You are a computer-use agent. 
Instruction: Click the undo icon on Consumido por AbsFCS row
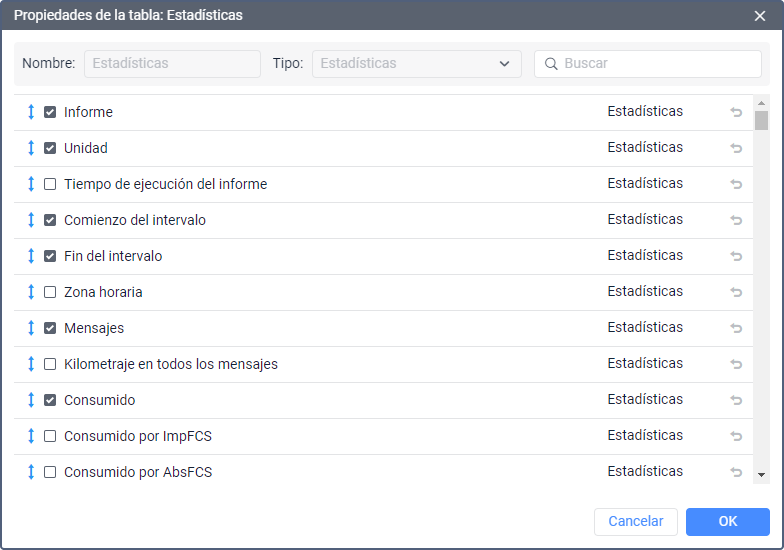[x=736, y=472]
